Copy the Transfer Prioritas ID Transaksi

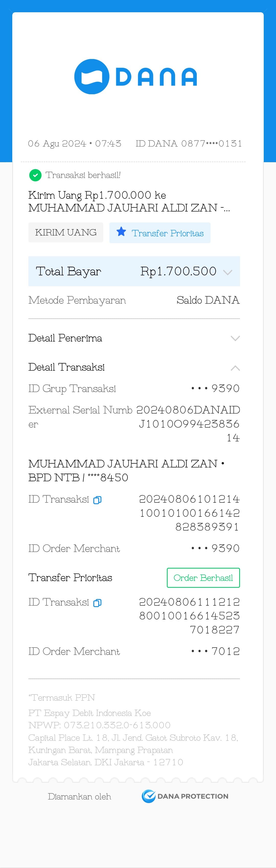click(x=97, y=603)
